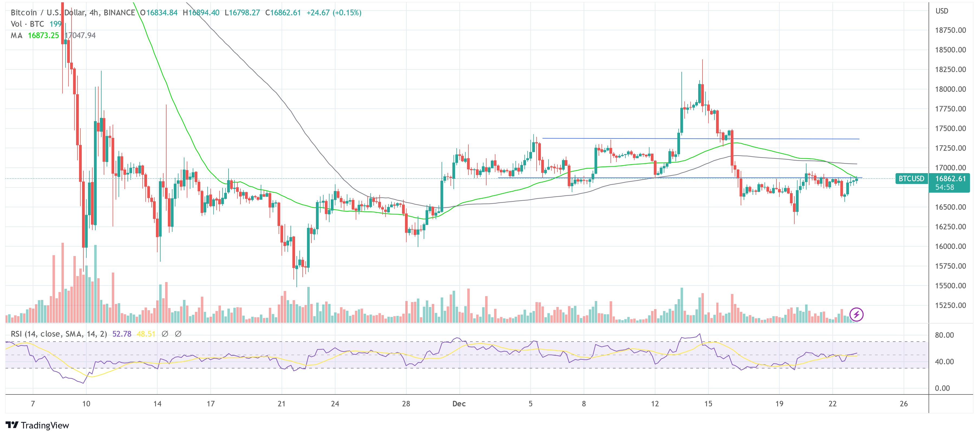Click the RSI indicator title
980x437 pixels.
pos(58,334)
